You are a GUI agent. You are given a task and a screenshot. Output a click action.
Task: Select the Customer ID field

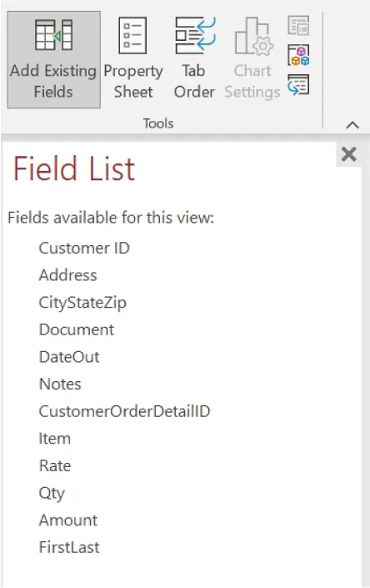[x=84, y=249]
